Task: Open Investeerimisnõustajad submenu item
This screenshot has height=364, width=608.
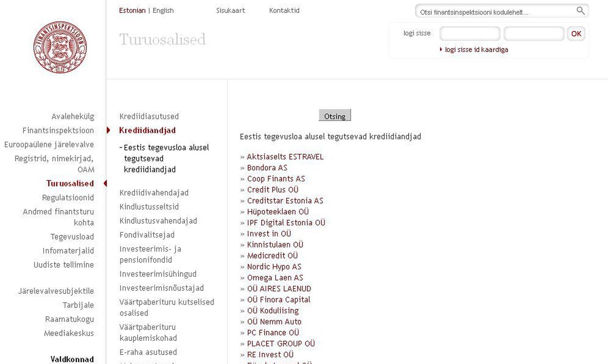Action: pos(162,288)
